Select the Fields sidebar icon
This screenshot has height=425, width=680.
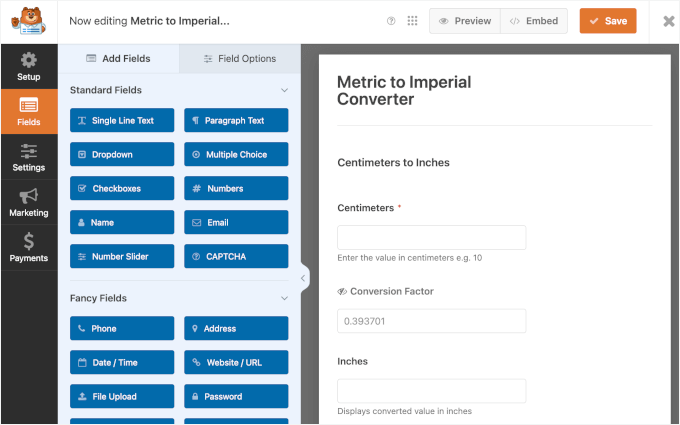pos(29,112)
